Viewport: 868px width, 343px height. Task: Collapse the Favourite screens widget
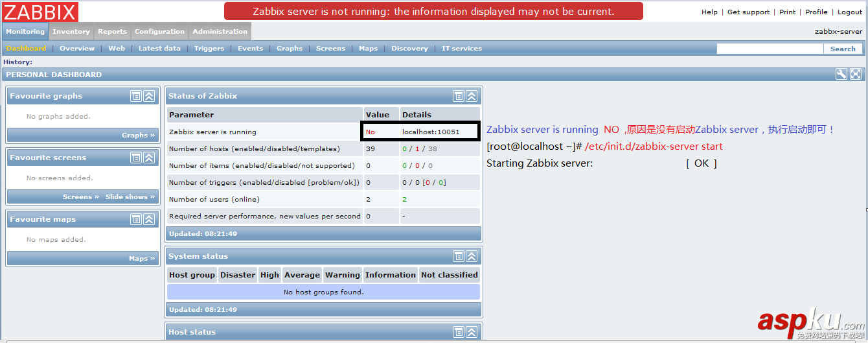pos(149,158)
